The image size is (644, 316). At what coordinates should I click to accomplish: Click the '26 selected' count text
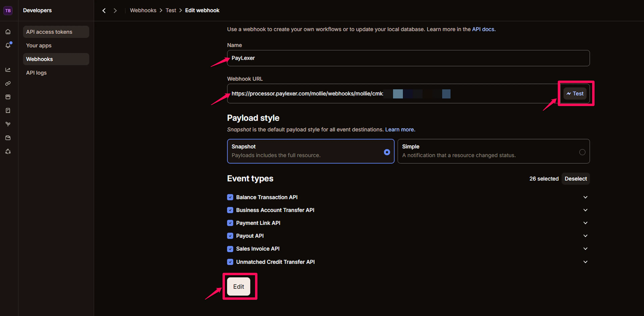click(544, 179)
